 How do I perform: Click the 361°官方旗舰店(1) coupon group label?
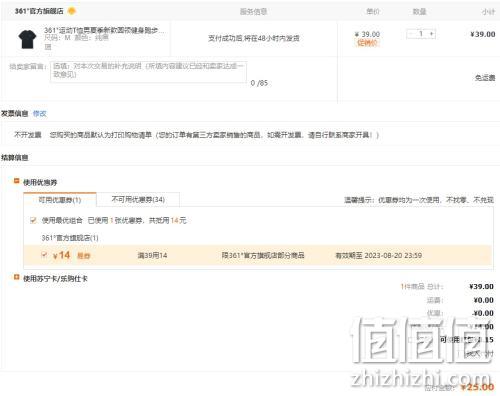pos(70,238)
